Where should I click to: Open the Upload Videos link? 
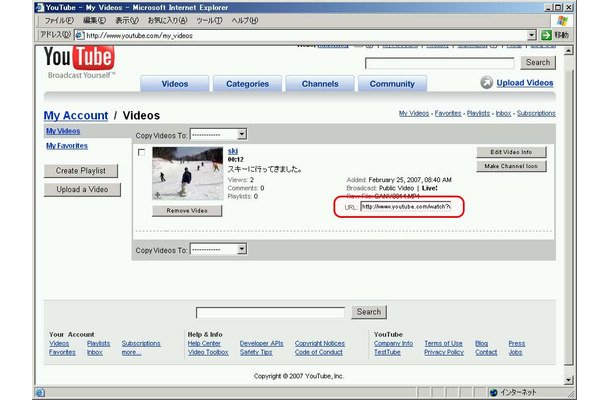click(525, 83)
